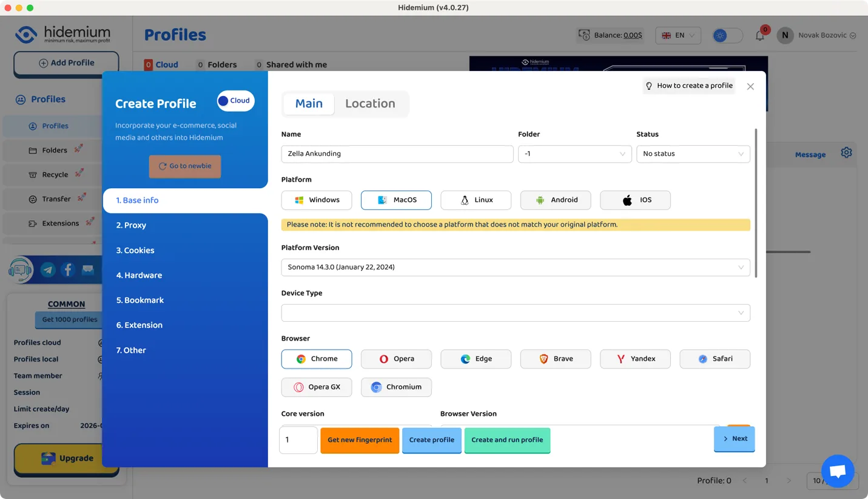The width and height of the screenshot is (868, 499).
Task: Click Get 1000 profiles button
Action: tap(70, 319)
